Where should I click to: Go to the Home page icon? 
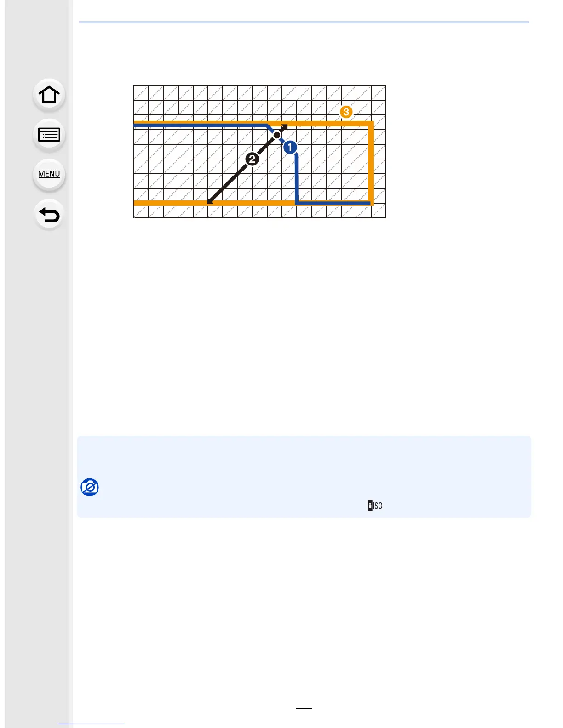49,95
